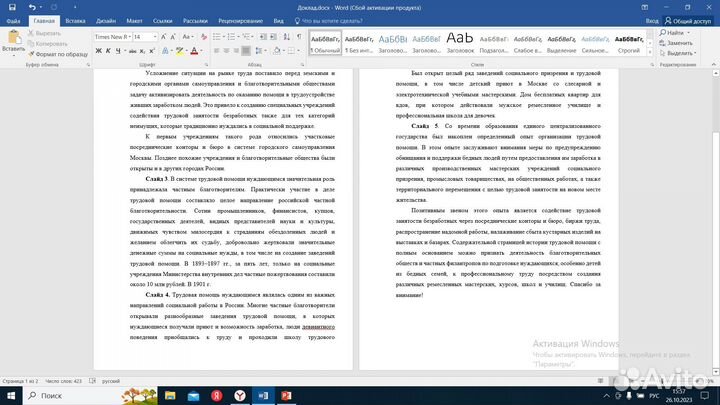Clear all formatting with the eraser icon
The width and height of the screenshot is (720, 405).
click(204, 37)
